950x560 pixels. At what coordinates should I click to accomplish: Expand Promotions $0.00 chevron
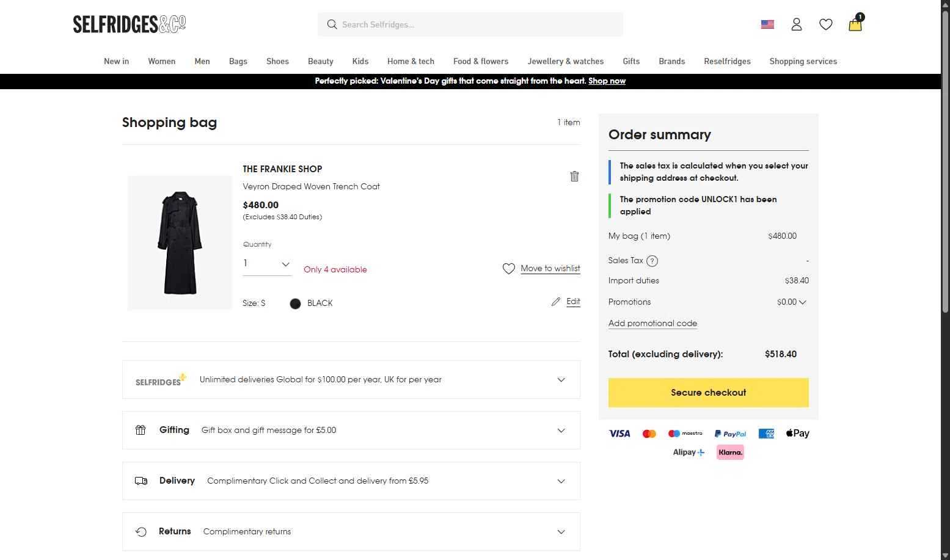(x=802, y=302)
